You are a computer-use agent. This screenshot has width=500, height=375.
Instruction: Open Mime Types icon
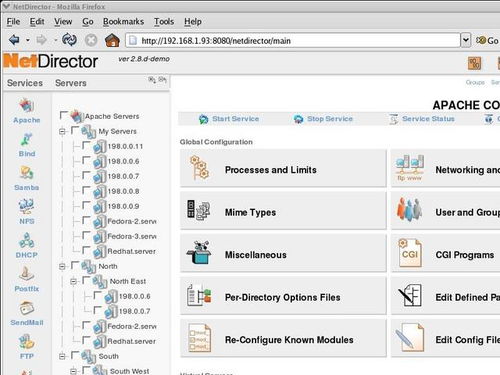click(x=198, y=210)
